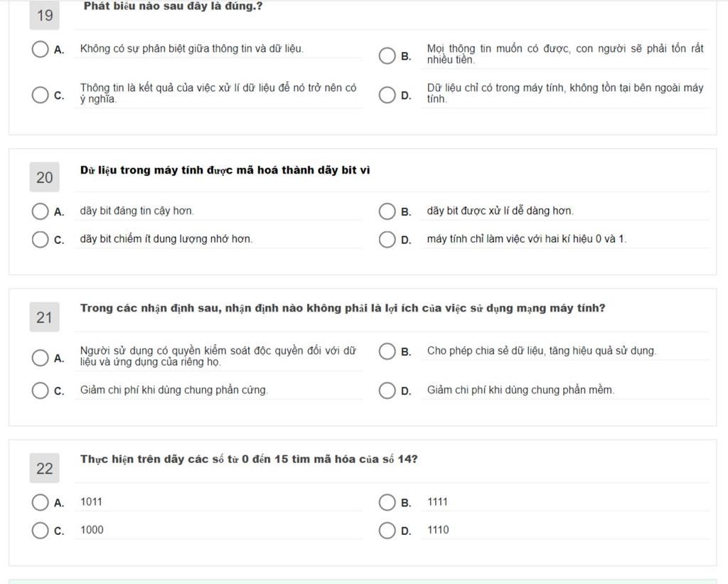The height and width of the screenshot is (584, 728).
Task: Click question number 21 badge
Action: coord(45,317)
